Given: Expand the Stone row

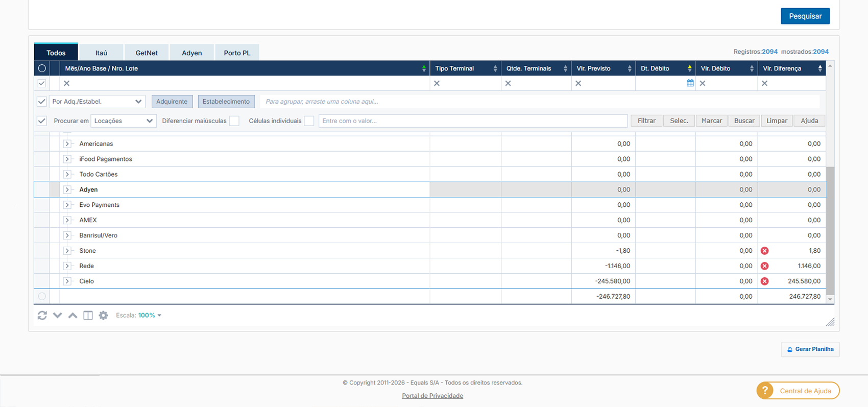Looking at the screenshot, I should pyautogui.click(x=67, y=251).
